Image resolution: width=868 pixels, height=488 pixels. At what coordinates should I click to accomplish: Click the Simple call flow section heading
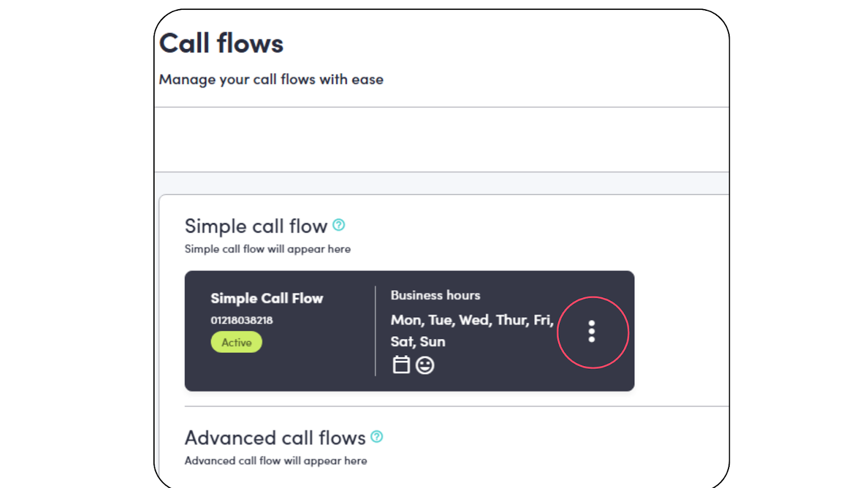click(x=256, y=226)
